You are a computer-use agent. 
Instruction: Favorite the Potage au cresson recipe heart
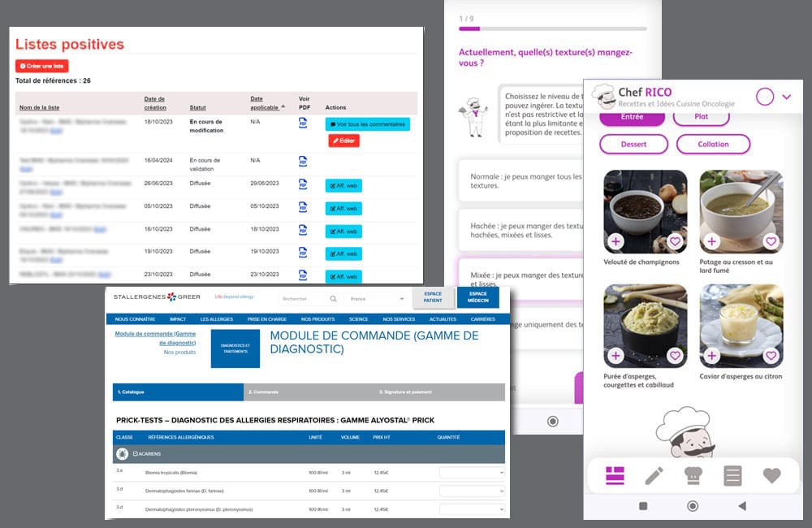pyautogui.click(x=771, y=241)
